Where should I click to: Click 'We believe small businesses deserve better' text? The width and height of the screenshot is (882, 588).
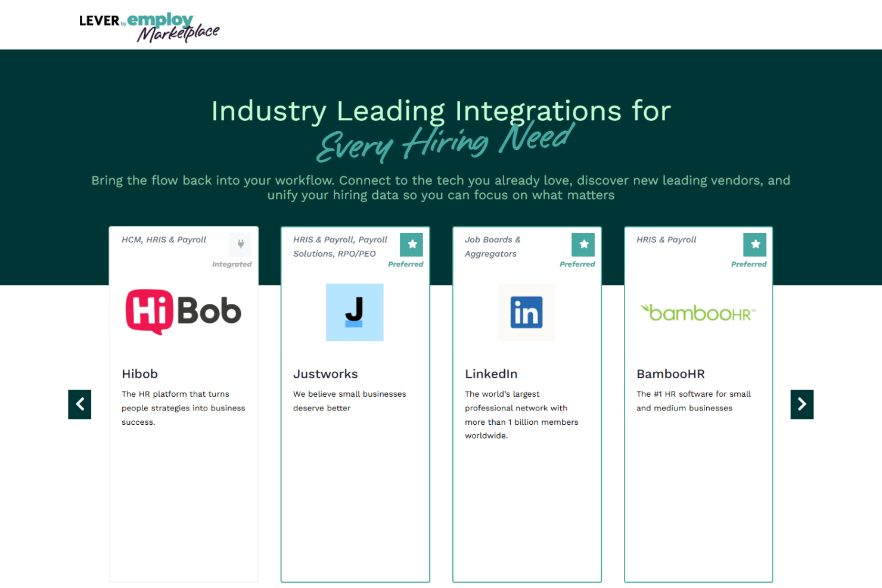click(350, 401)
